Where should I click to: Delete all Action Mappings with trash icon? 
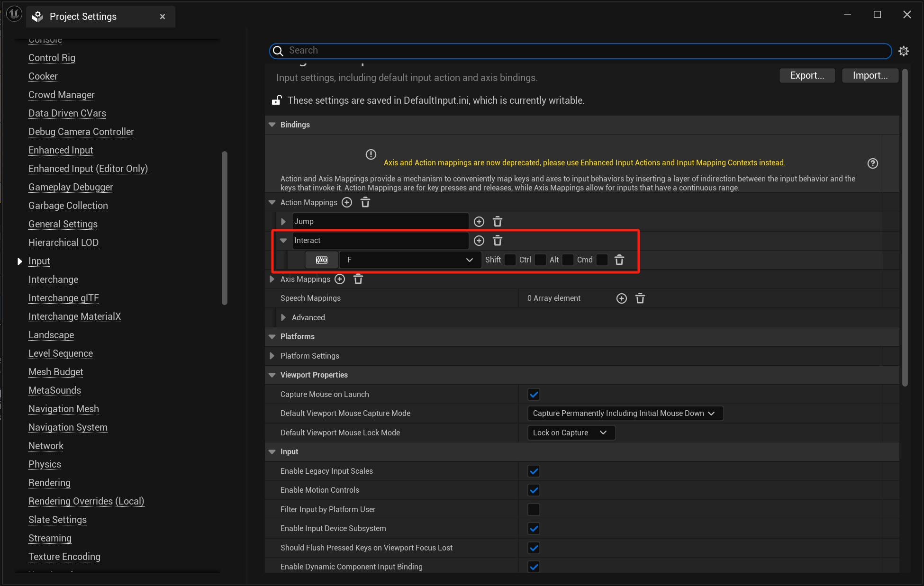[365, 202]
